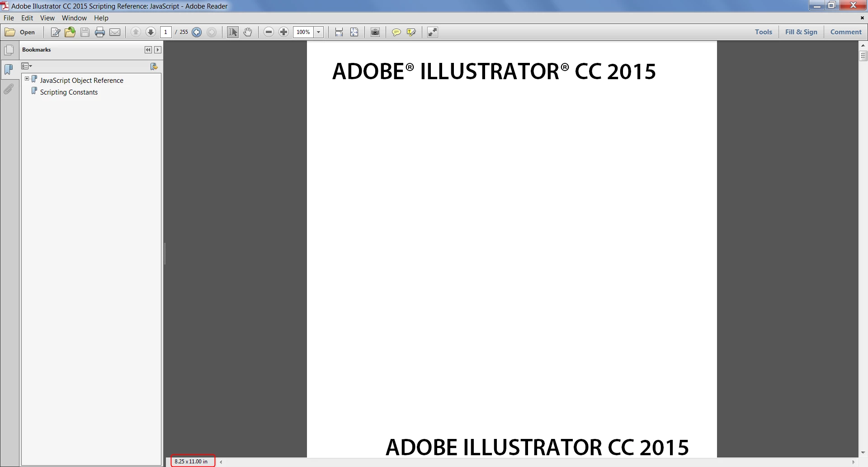Click the 100% zoom value field
The width and height of the screenshot is (868, 467).
pyautogui.click(x=303, y=32)
